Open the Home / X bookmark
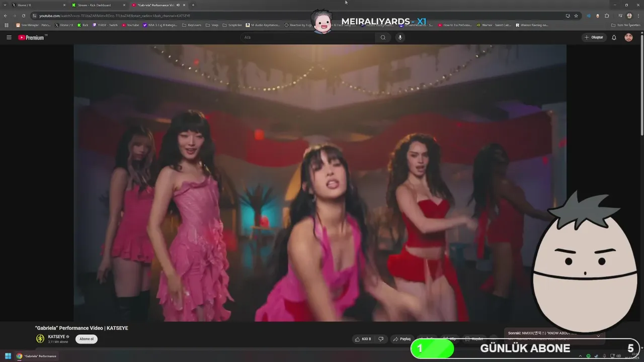 (64, 25)
